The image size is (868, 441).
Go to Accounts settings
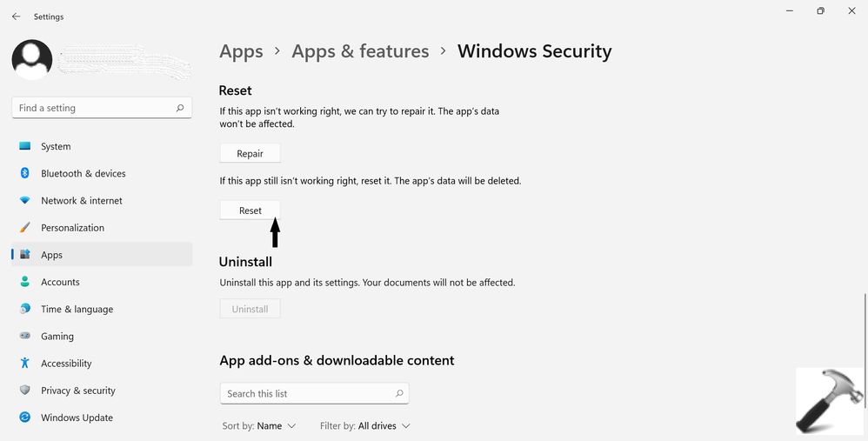tap(102, 282)
